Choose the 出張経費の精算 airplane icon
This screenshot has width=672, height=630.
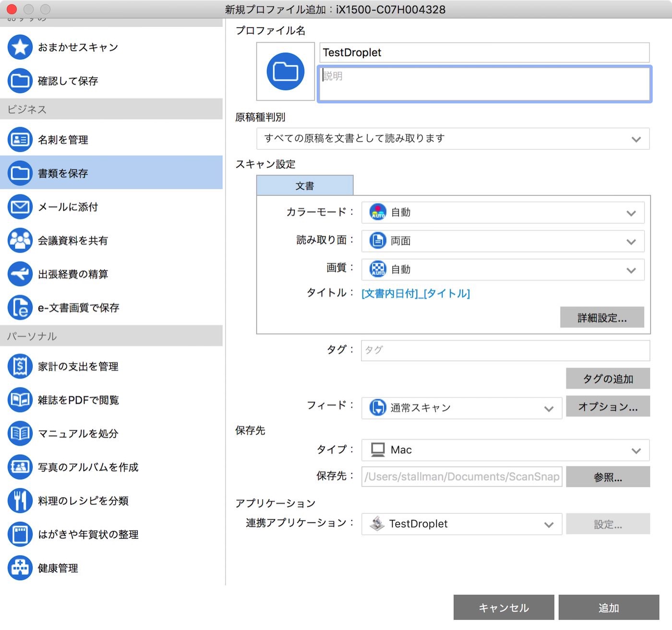[20, 274]
